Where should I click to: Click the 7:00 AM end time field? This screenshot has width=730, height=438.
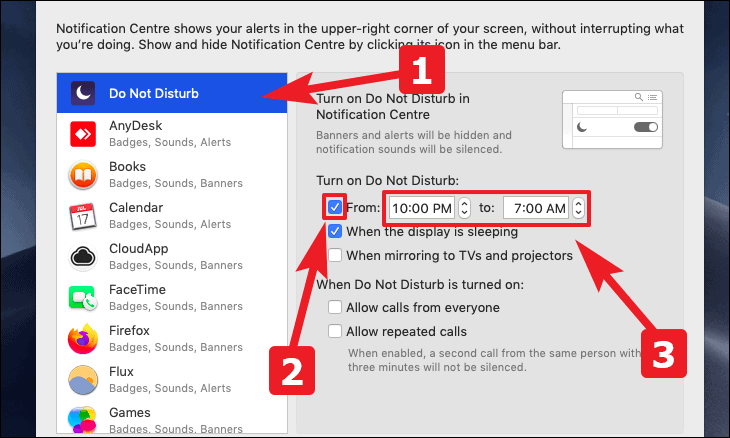(536, 208)
